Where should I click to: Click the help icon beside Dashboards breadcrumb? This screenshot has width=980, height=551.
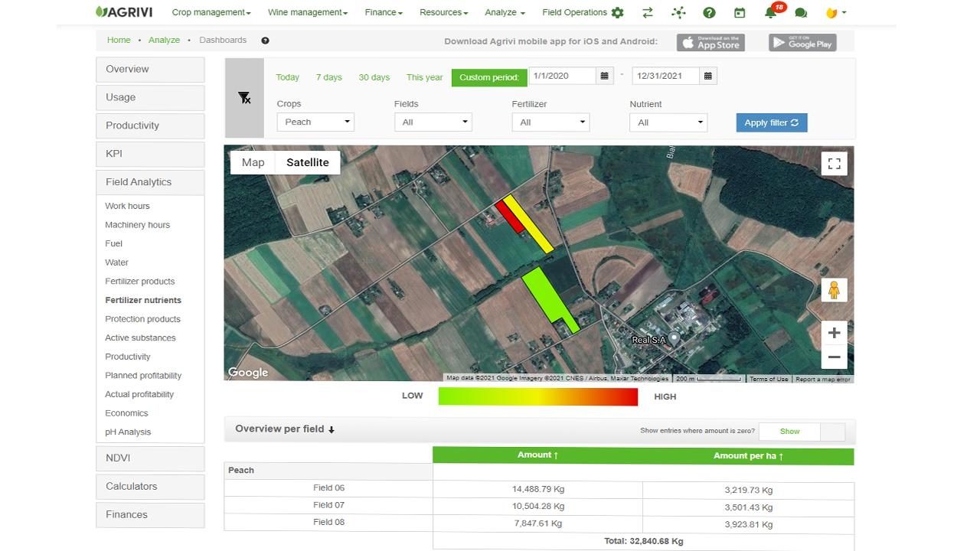pos(265,41)
